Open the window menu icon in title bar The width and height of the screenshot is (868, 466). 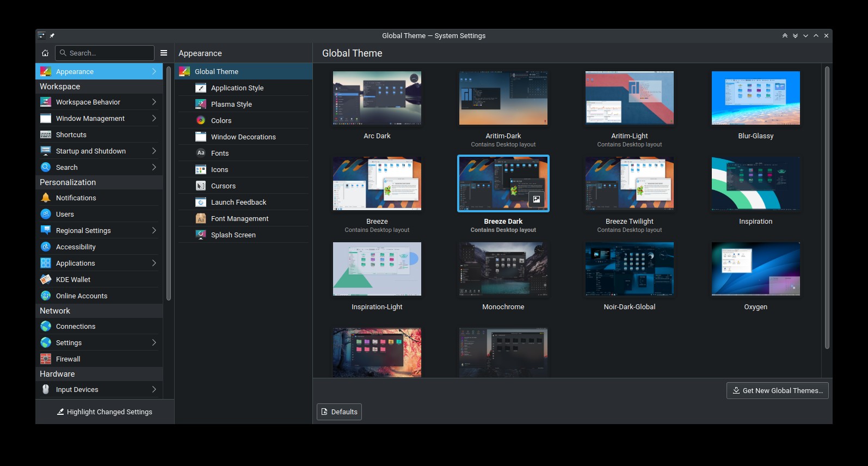(41, 35)
